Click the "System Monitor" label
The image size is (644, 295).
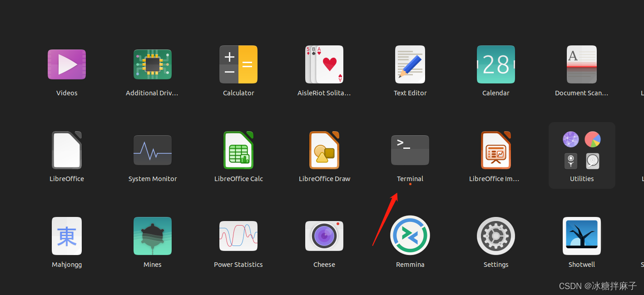[x=153, y=179]
